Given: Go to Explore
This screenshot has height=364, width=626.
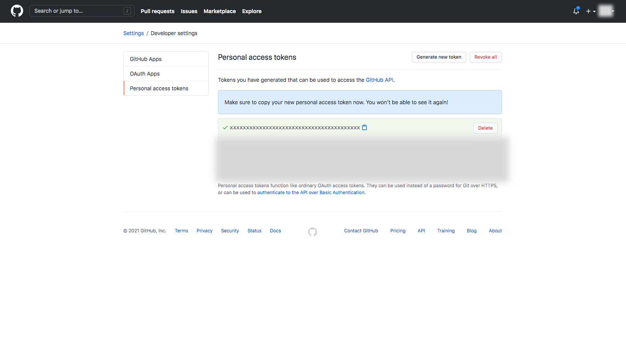Looking at the screenshot, I should pos(252,11).
